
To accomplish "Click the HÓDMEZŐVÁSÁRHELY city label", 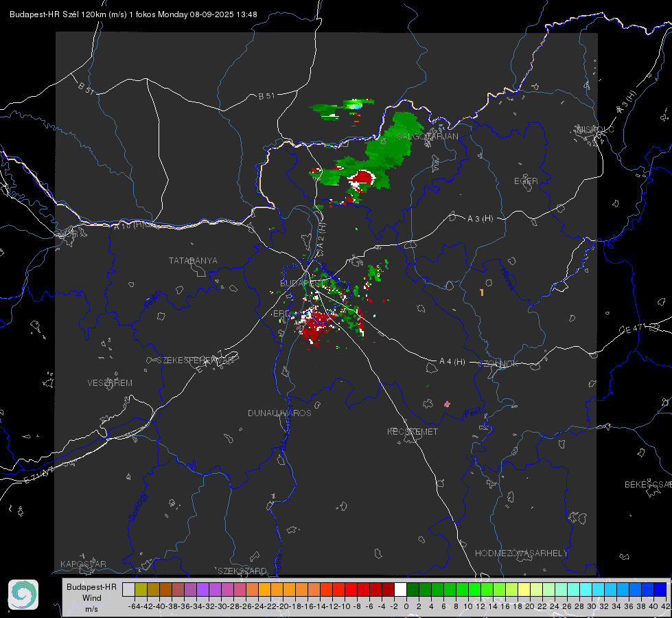I will click(521, 553).
